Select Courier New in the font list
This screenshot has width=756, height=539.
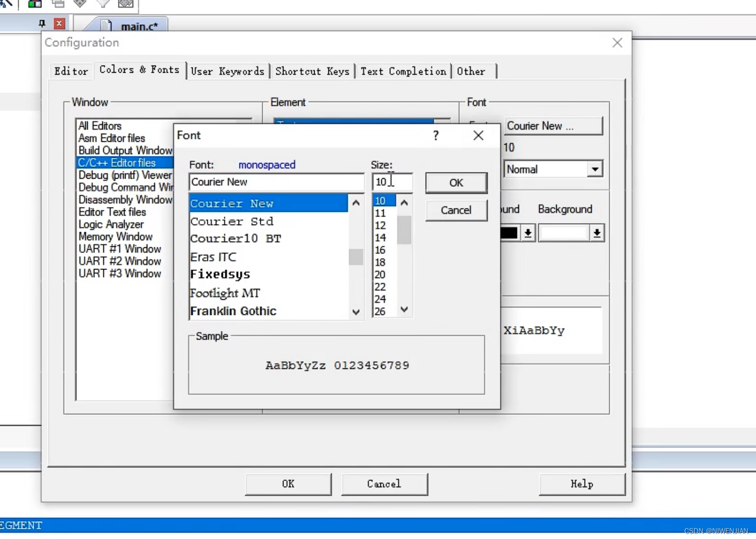[x=268, y=203]
